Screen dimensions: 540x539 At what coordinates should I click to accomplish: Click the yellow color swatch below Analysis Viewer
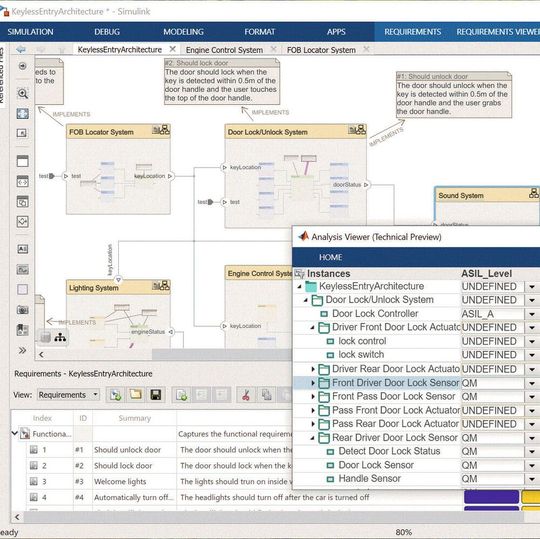click(531, 497)
